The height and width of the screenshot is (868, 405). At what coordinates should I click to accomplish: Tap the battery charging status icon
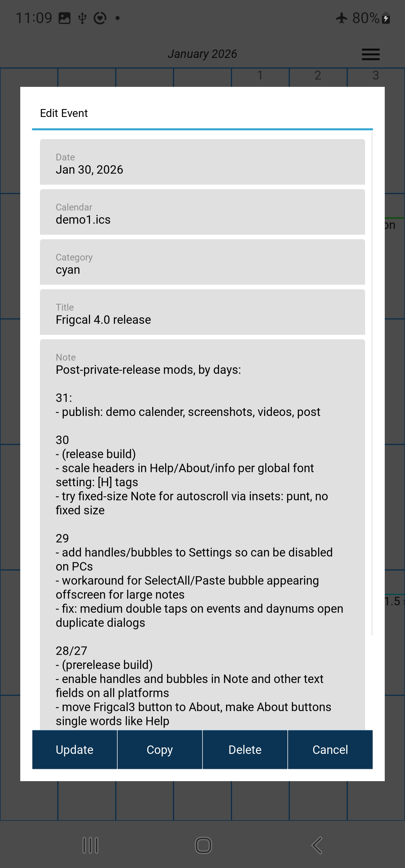pos(386,18)
